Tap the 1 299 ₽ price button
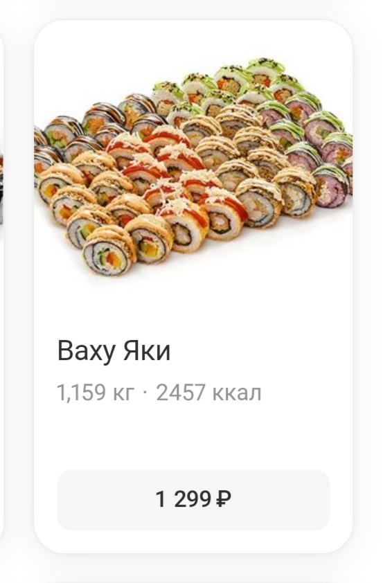 (193, 499)
